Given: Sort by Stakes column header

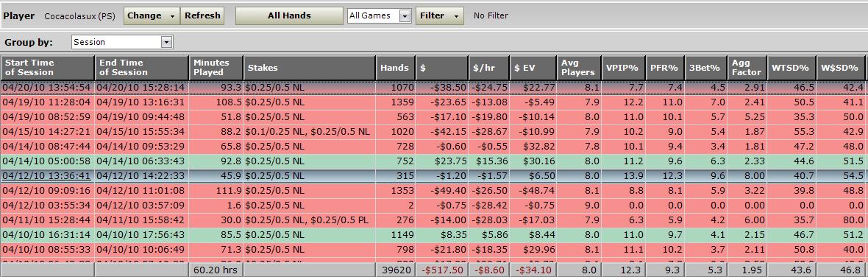Looking at the screenshot, I should 310,68.
